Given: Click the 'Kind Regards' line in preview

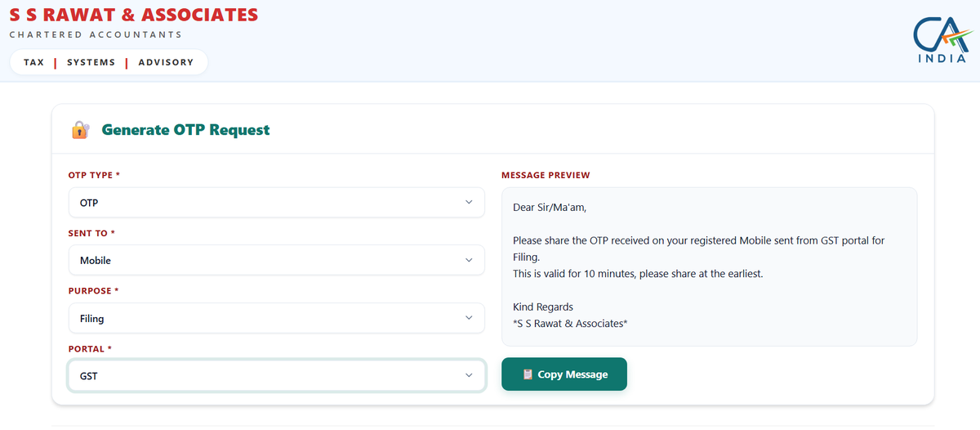Looking at the screenshot, I should [x=543, y=307].
